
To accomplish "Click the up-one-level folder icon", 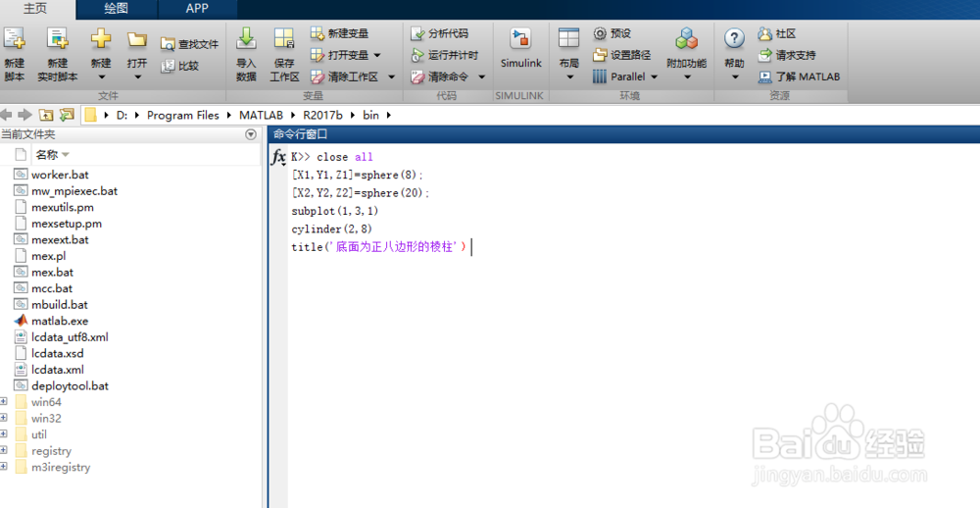I will tap(46, 115).
